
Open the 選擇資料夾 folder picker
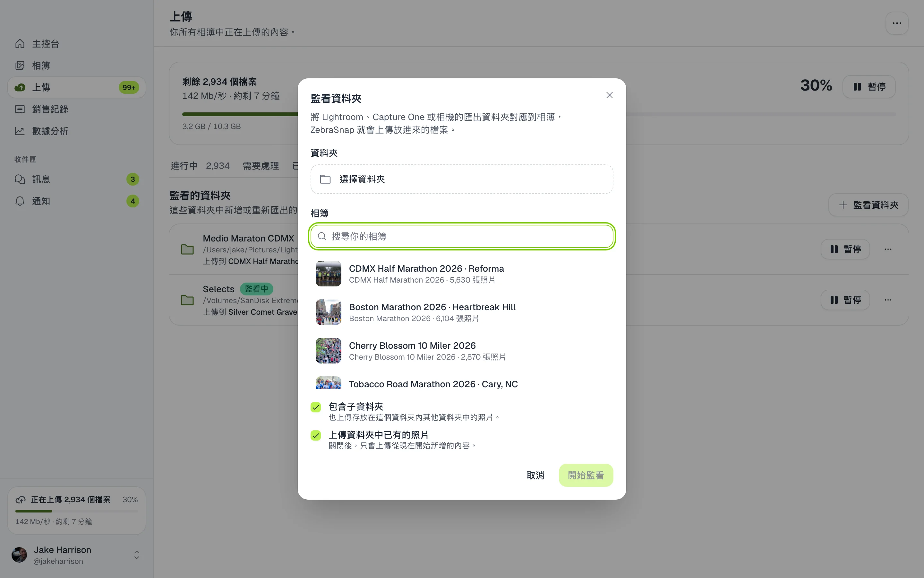pos(462,179)
